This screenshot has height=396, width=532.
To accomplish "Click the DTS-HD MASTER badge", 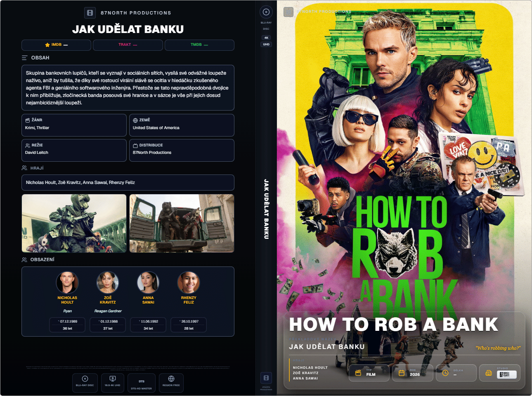I will 142,383.
